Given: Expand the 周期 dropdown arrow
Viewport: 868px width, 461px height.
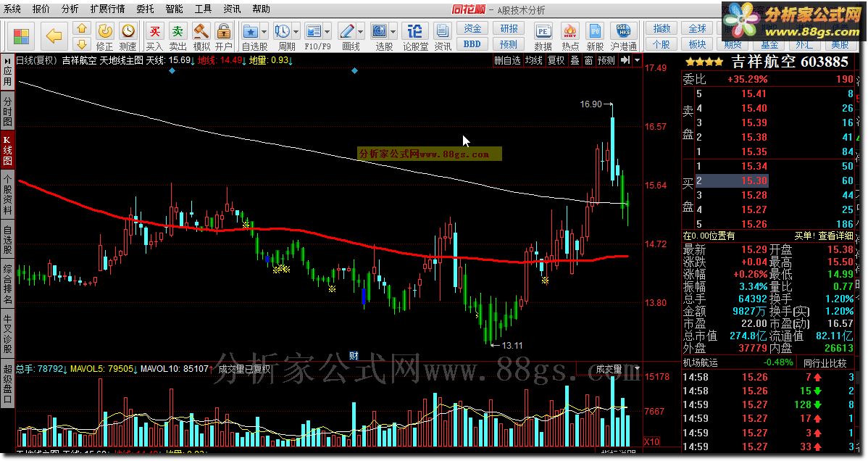Looking at the screenshot, I should click(296, 32).
